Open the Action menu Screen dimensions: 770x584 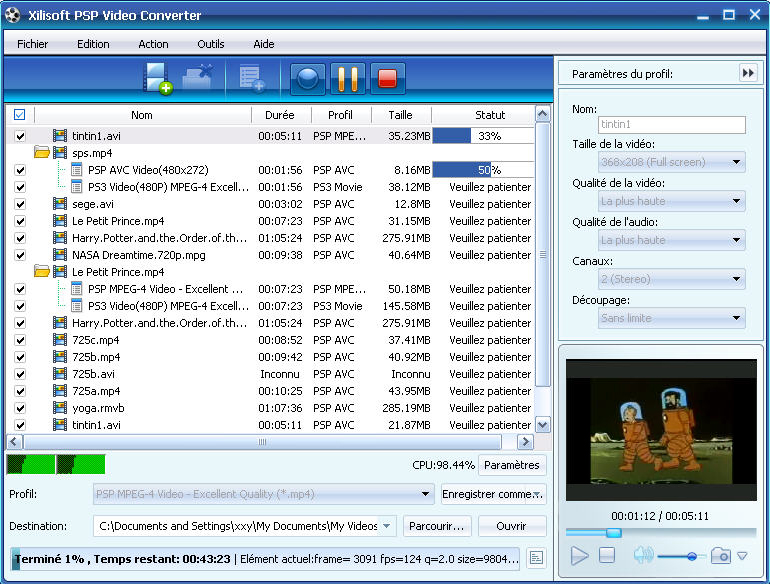[x=153, y=44]
